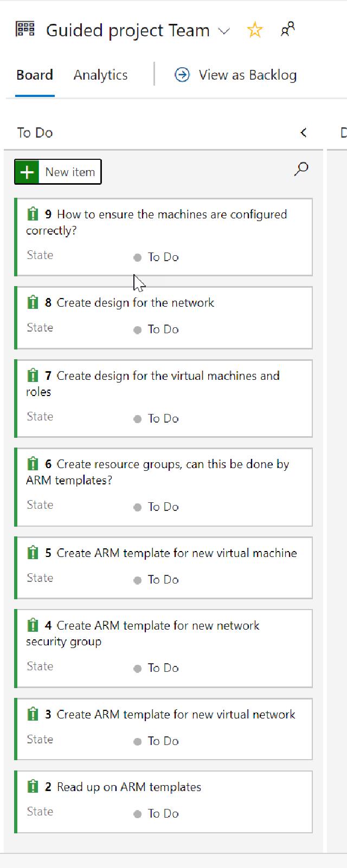The width and height of the screenshot is (347, 868).
Task: Open State dropdown on card 8
Action: coord(163,329)
